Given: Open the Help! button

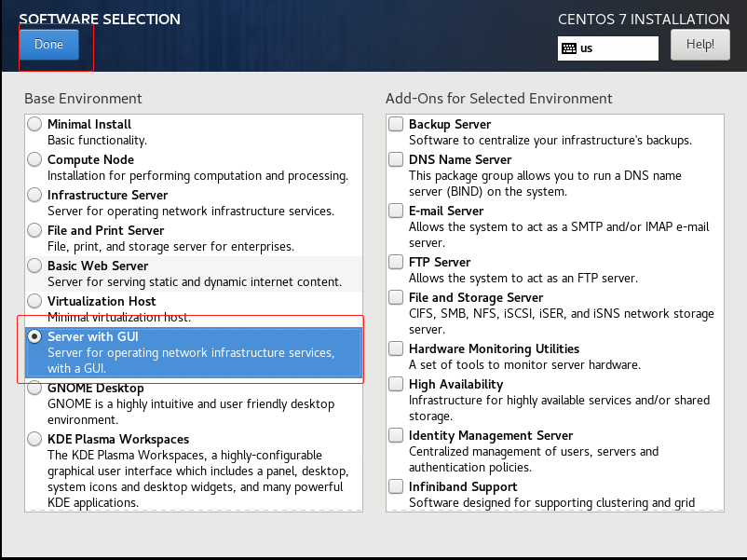Looking at the screenshot, I should (699, 45).
